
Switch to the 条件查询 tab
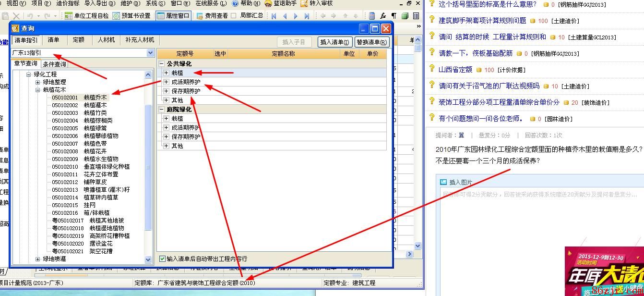point(54,64)
